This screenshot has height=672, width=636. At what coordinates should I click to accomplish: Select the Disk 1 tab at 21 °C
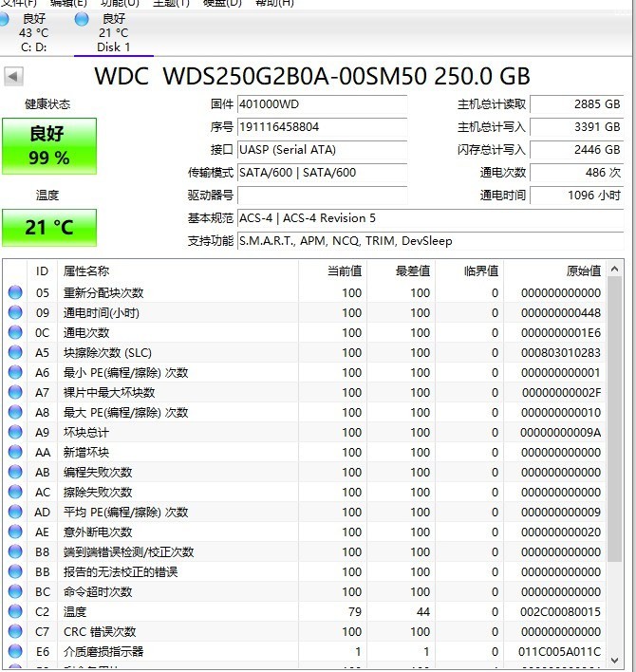point(114,33)
